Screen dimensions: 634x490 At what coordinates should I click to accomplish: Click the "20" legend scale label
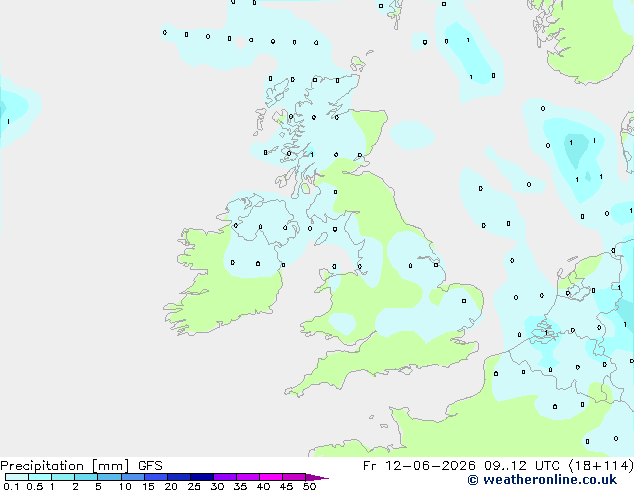(171, 486)
